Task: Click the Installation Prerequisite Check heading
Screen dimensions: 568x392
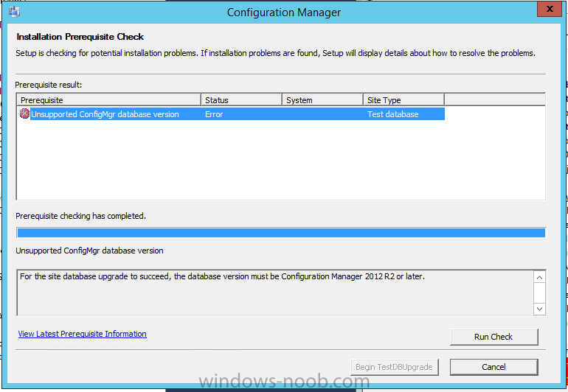Action: [x=80, y=37]
